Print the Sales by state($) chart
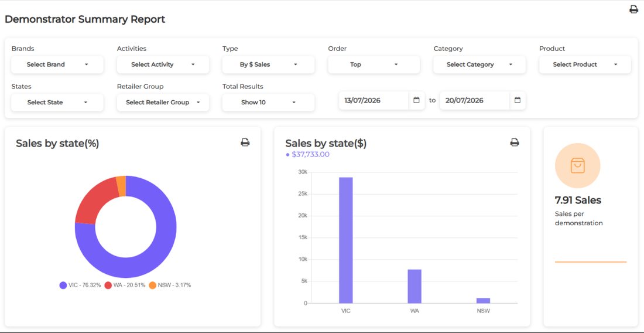The width and height of the screenshot is (644, 333). tap(515, 142)
